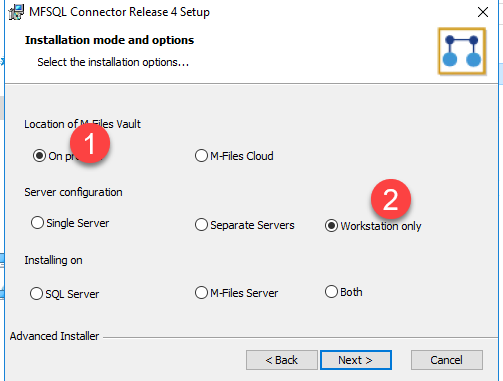Click the Advanced Installer label
The height and width of the screenshot is (381, 503).
point(54,336)
